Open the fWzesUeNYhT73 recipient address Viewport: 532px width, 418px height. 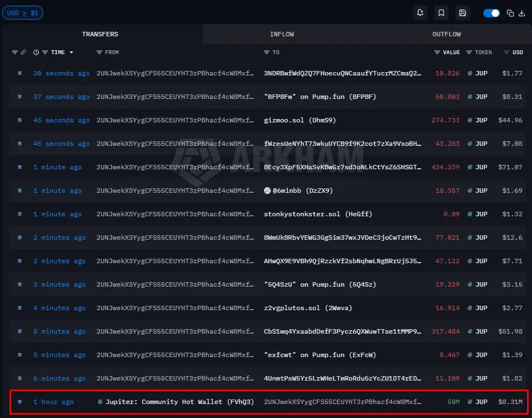tap(343, 144)
